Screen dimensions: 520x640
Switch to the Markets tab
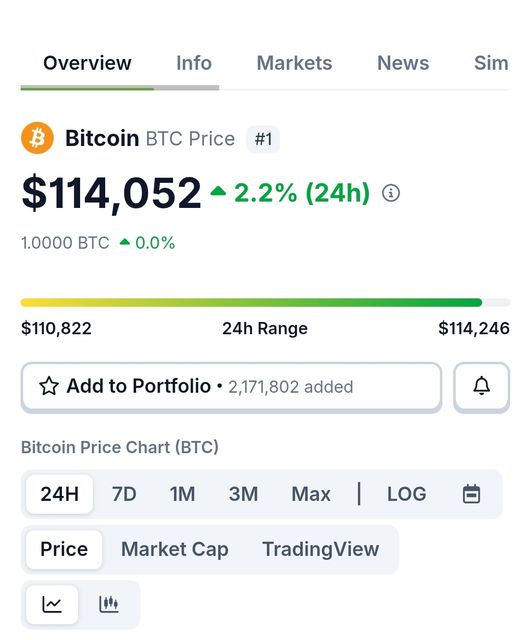click(294, 63)
